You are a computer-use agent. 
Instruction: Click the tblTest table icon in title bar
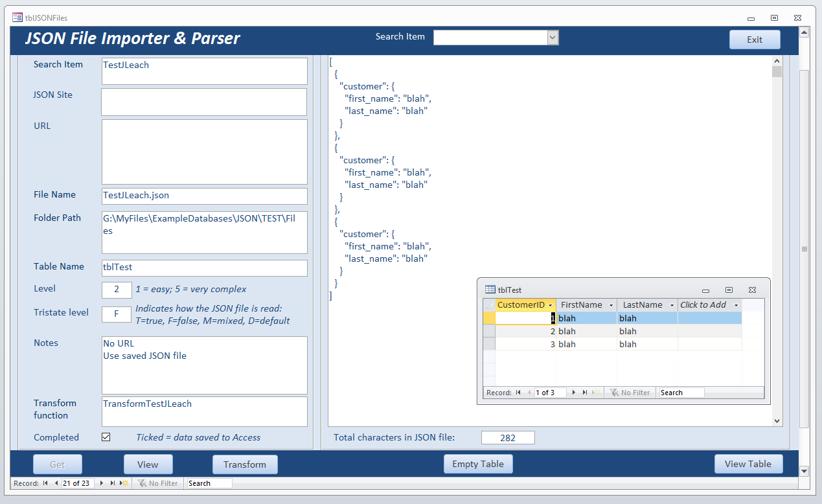click(490, 290)
